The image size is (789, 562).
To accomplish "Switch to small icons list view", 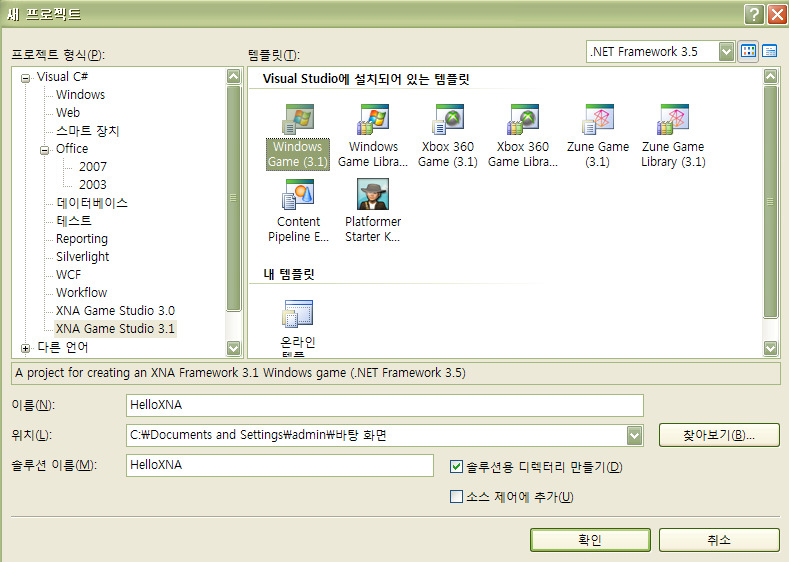I will (769, 51).
